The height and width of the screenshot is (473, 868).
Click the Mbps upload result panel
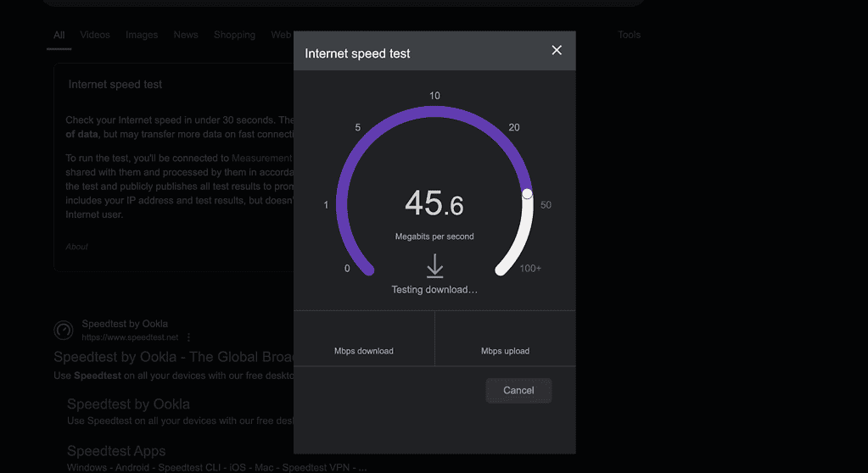pos(505,338)
